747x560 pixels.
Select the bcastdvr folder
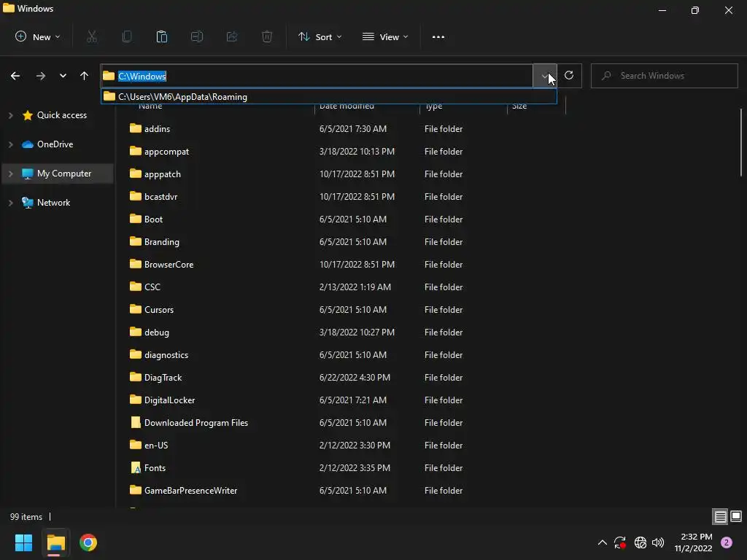[x=160, y=197]
